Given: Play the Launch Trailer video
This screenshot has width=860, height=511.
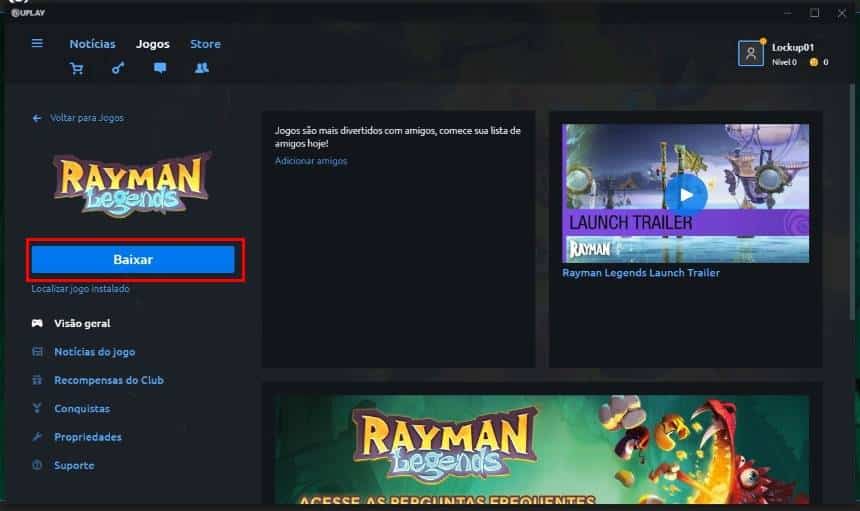Looking at the screenshot, I should (x=686, y=195).
